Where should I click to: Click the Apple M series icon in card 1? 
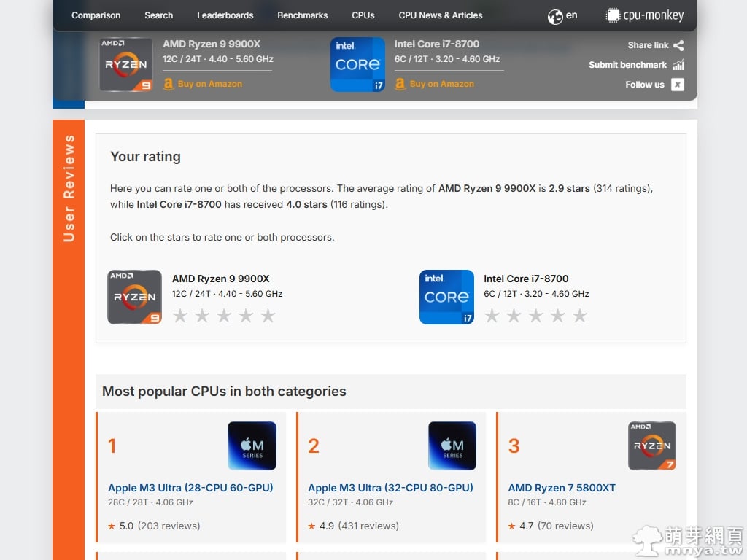[x=252, y=446]
